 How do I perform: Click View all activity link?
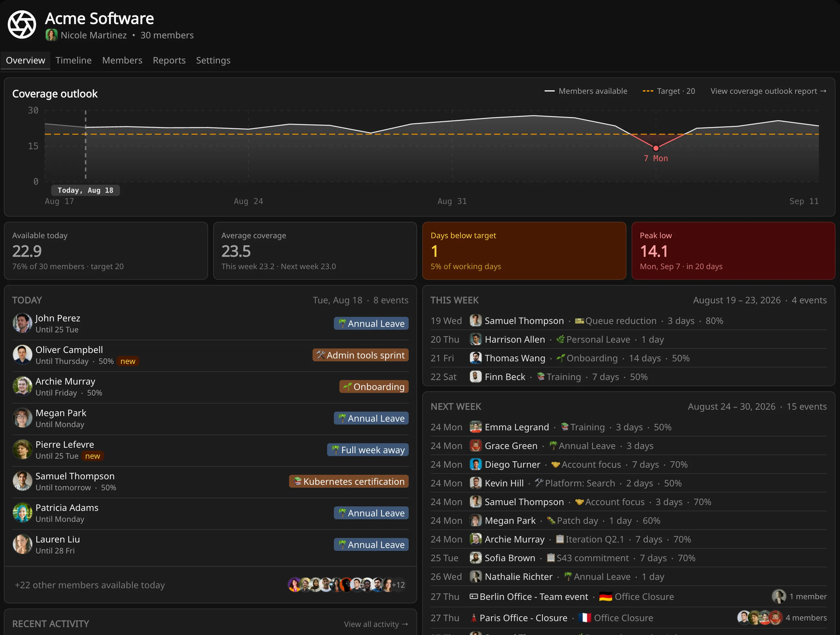pyautogui.click(x=376, y=624)
